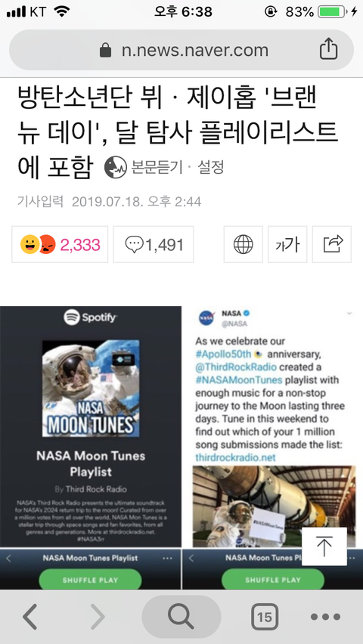The height and width of the screenshot is (644, 363).
Task: Open the 1,491 comments bubble
Action: tap(154, 244)
